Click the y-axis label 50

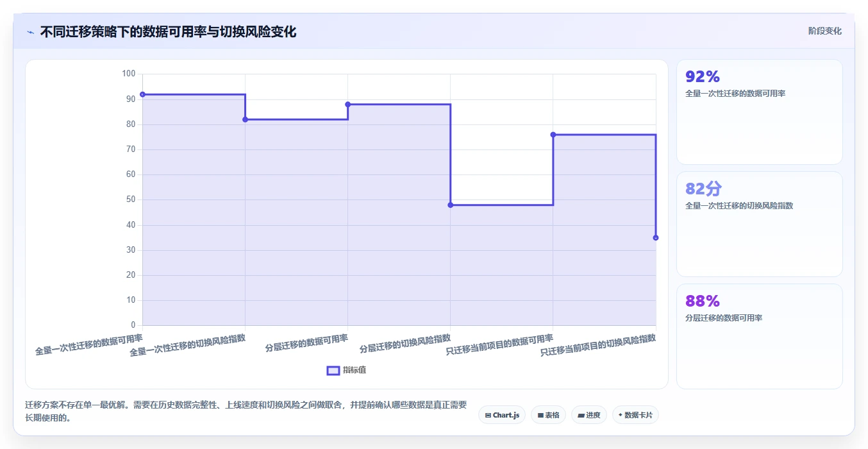(x=131, y=199)
